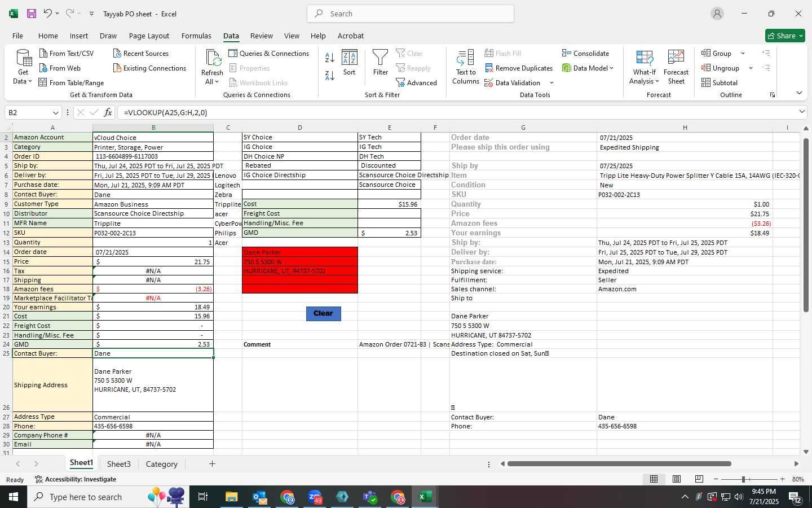Open the Category sheet tab
Image resolution: width=812 pixels, height=508 pixels.
click(162, 464)
